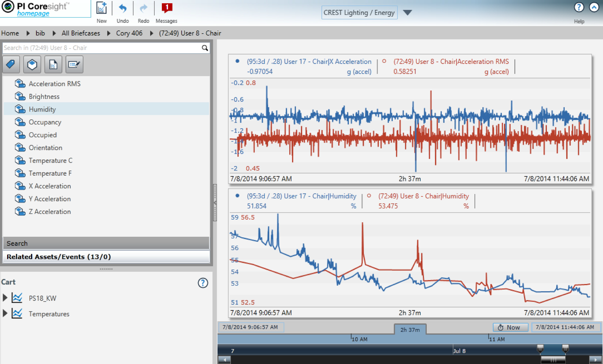Click the Cart help icon
This screenshot has width=603, height=364.
point(203,283)
